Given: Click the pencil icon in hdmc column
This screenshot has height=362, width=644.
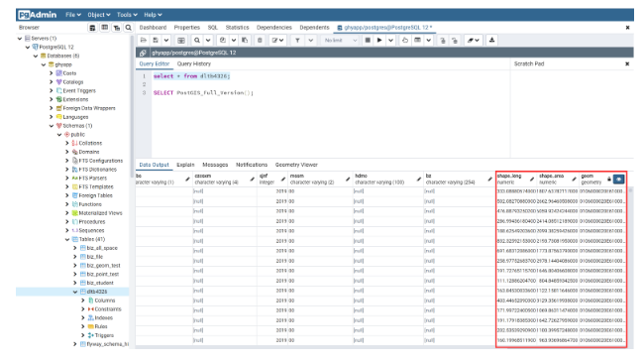Looking at the screenshot, I should tap(418, 179).
